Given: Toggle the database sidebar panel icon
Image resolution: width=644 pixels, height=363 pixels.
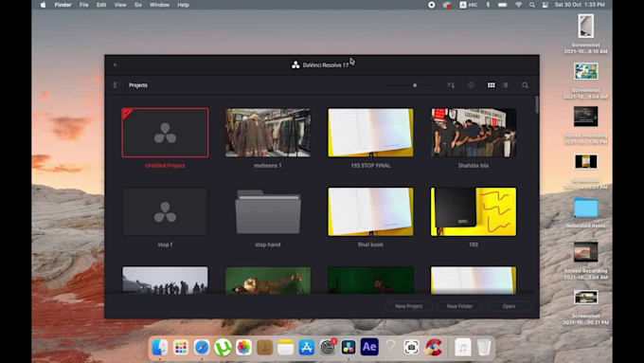Looking at the screenshot, I should pyautogui.click(x=116, y=85).
